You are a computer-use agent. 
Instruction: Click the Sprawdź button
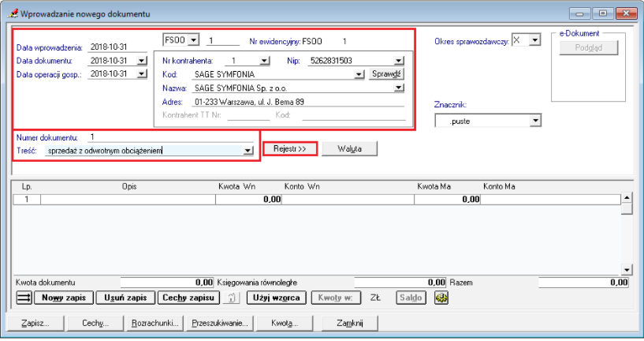pos(386,74)
